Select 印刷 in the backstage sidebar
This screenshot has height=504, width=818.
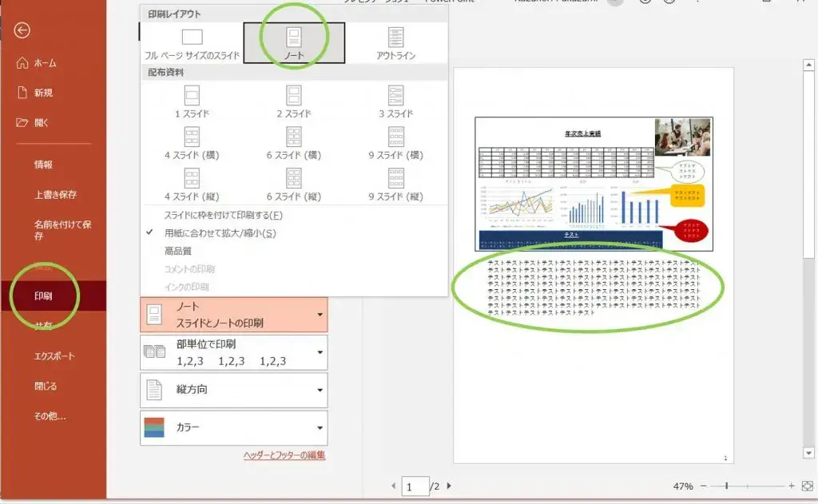click(x=54, y=296)
